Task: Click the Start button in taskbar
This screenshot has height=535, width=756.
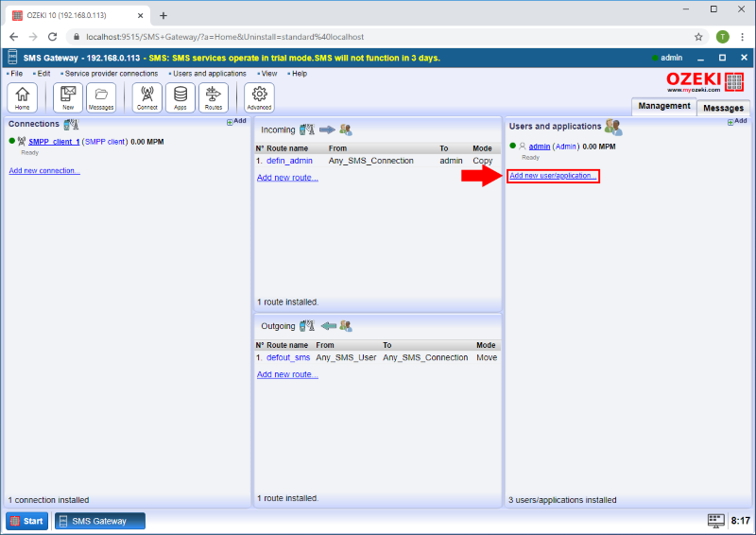Action: 27,521
